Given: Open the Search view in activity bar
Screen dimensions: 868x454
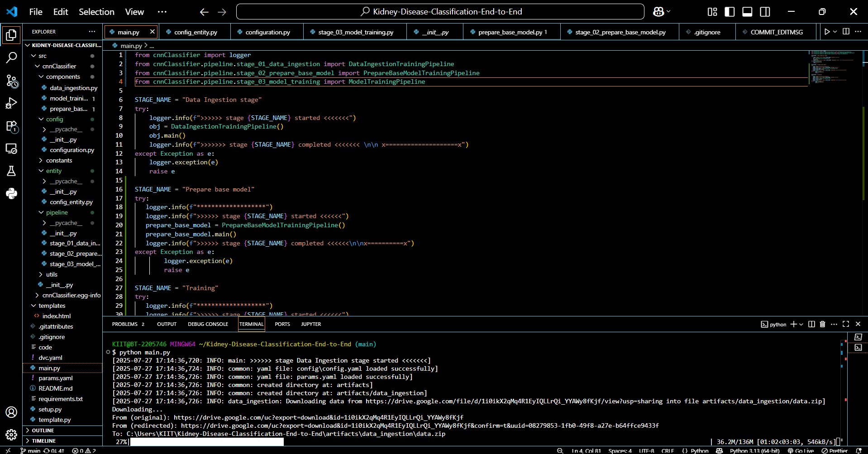Looking at the screenshot, I should coord(11,57).
